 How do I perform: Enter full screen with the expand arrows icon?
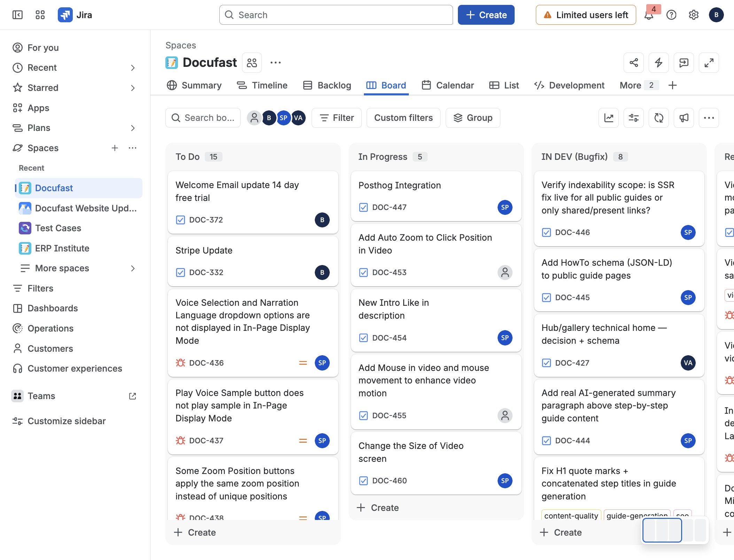(709, 63)
